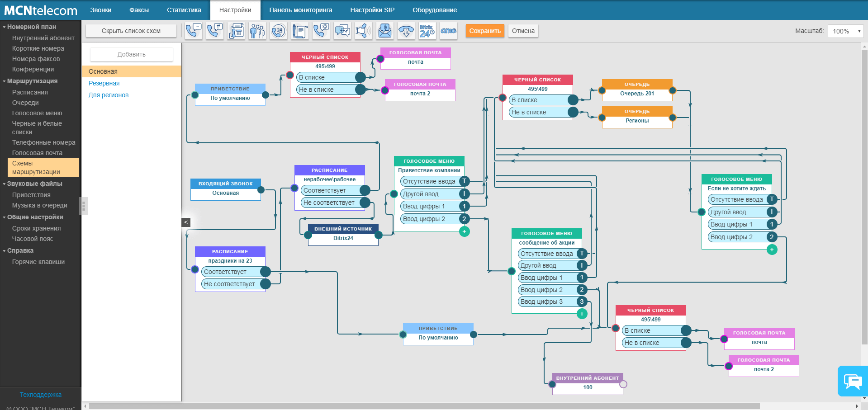The image size is (868, 410).
Task: Click the Сохранить button
Action: pos(485,31)
